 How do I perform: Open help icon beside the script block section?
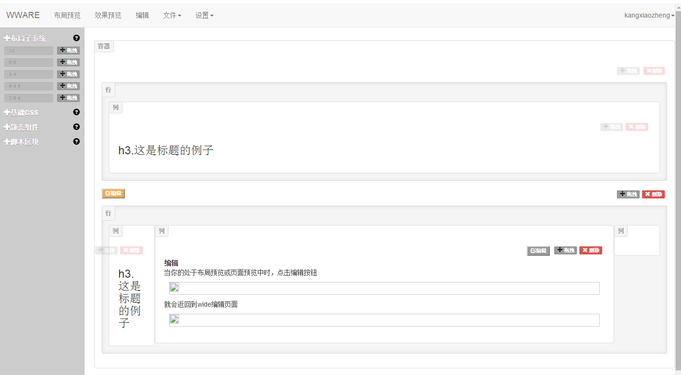click(76, 142)
